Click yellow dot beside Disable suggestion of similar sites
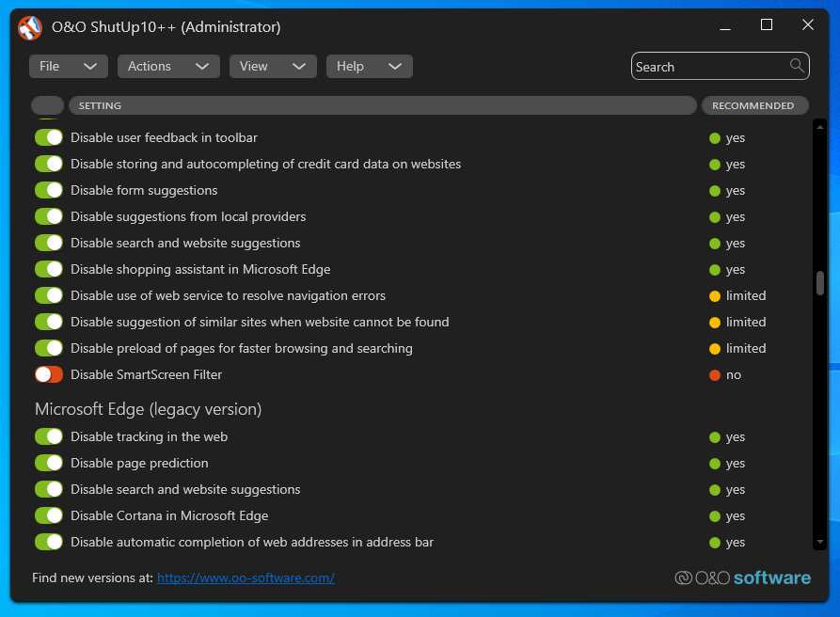This screenshot has height=617, width=840. (x=715, y=323)
